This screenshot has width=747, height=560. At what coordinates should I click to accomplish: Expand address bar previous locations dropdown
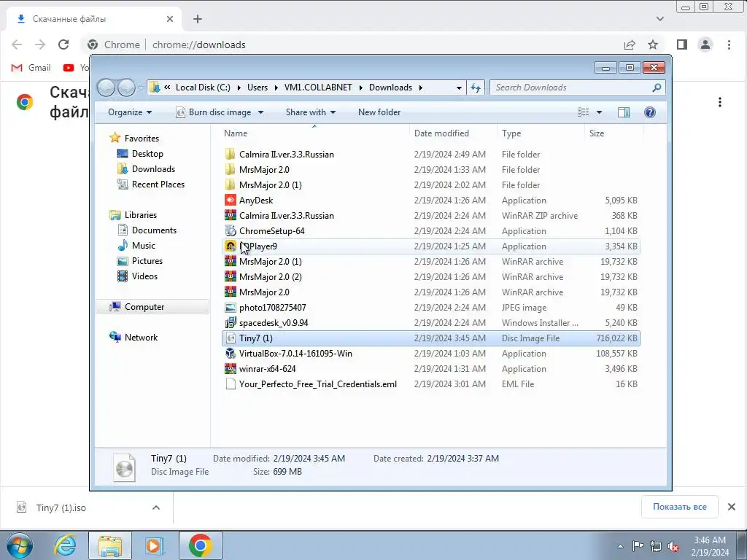[459, 87]
